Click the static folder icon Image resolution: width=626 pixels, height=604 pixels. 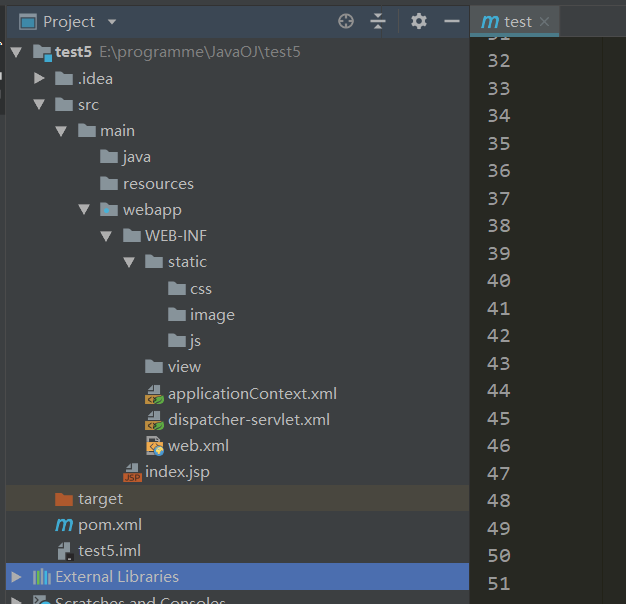click(154, 261)
